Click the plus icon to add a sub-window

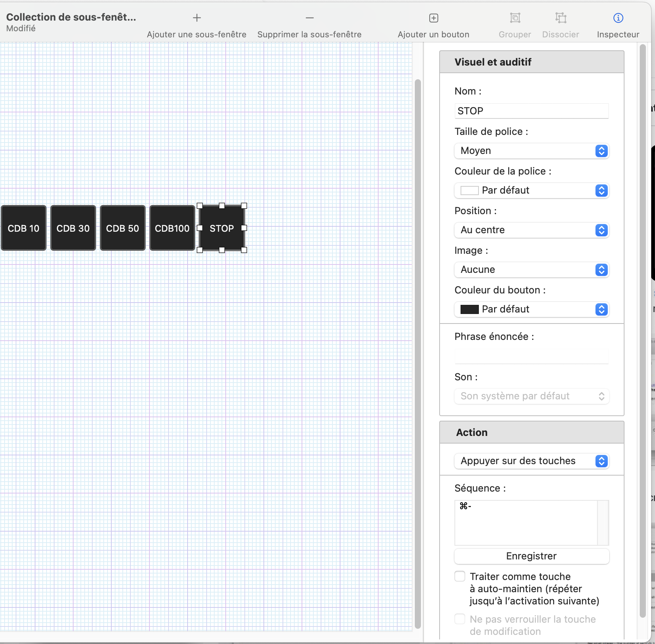point(197,18)
